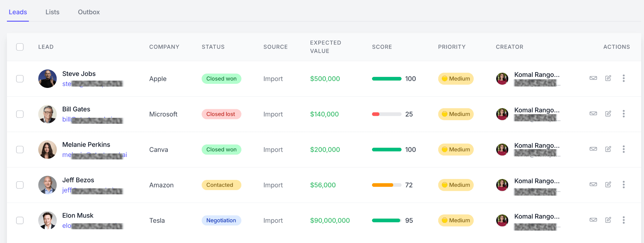Click the Closed lost status badge

221,114
